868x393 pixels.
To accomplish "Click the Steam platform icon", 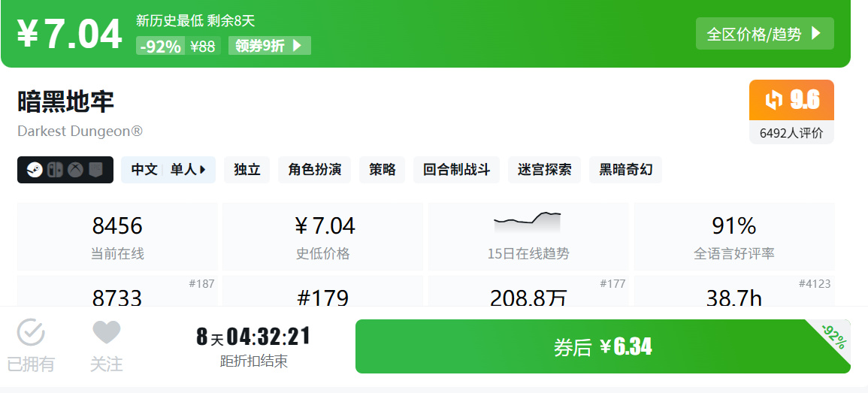I will click(x=35, y=170).
